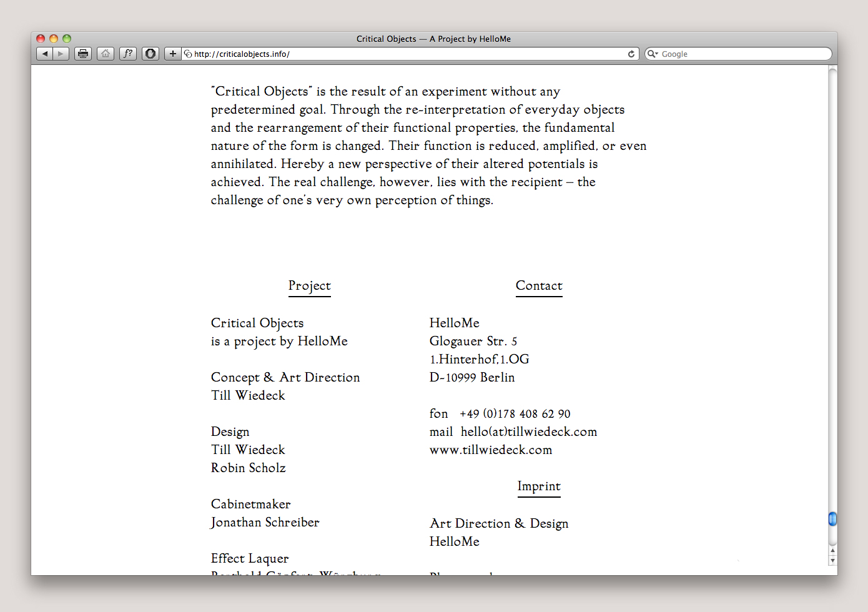Click the hexagonal hand icon in toolbar

coord(150,54)
